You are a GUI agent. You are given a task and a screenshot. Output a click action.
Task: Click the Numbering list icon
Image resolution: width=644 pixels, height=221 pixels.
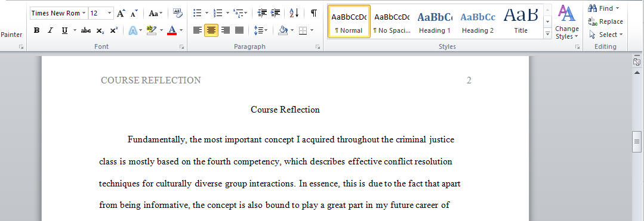tap(218, 14)
